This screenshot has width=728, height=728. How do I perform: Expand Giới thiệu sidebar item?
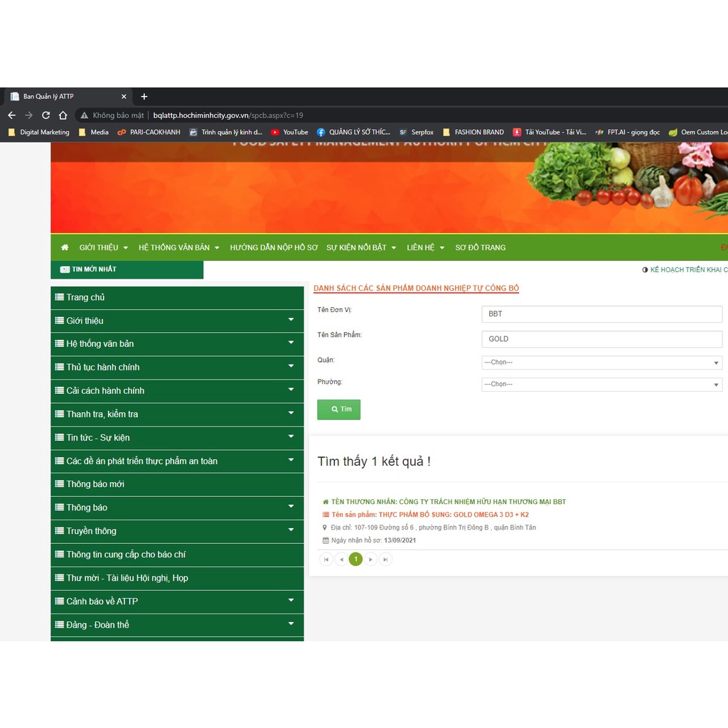point(177,321)
